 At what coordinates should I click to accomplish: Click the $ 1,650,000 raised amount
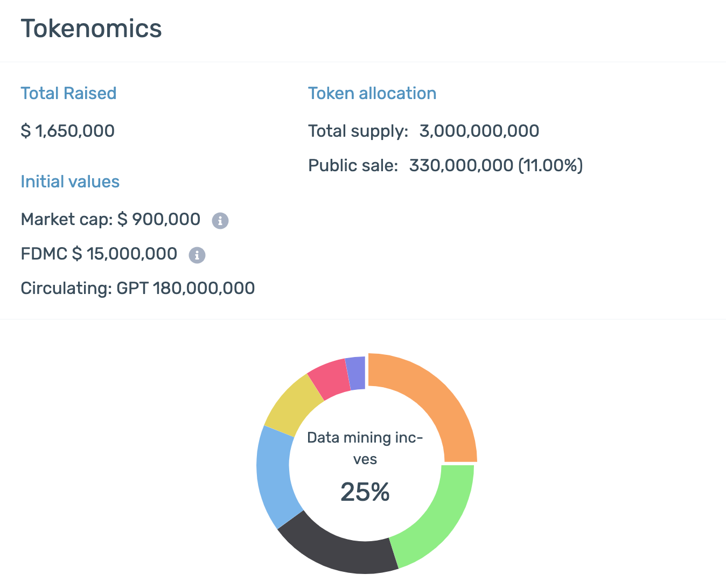(x=67, y=131)
